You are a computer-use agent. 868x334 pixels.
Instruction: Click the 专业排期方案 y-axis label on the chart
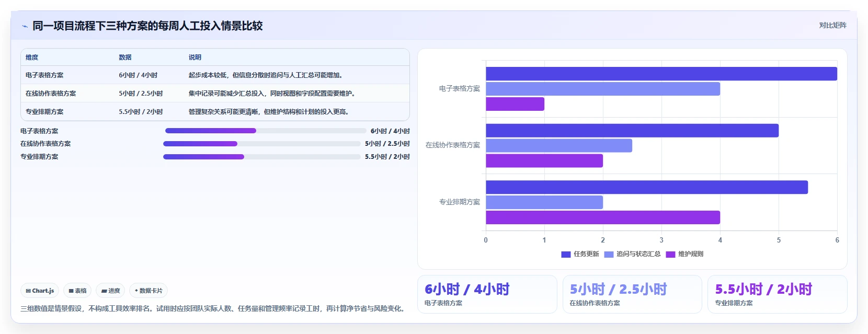point(460,202)
